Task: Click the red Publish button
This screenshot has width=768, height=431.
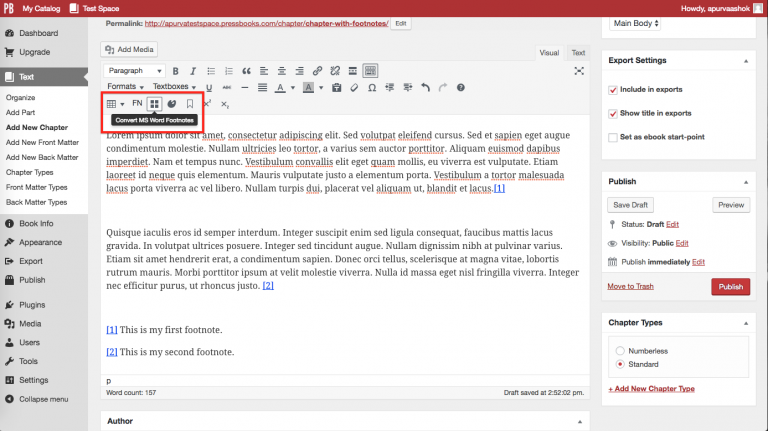Action: (730, 286)
